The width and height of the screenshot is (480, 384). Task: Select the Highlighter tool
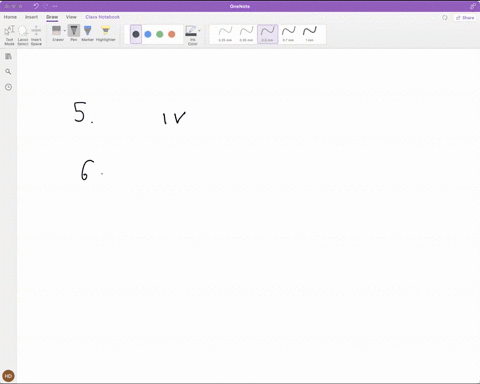tap(106, 33)
